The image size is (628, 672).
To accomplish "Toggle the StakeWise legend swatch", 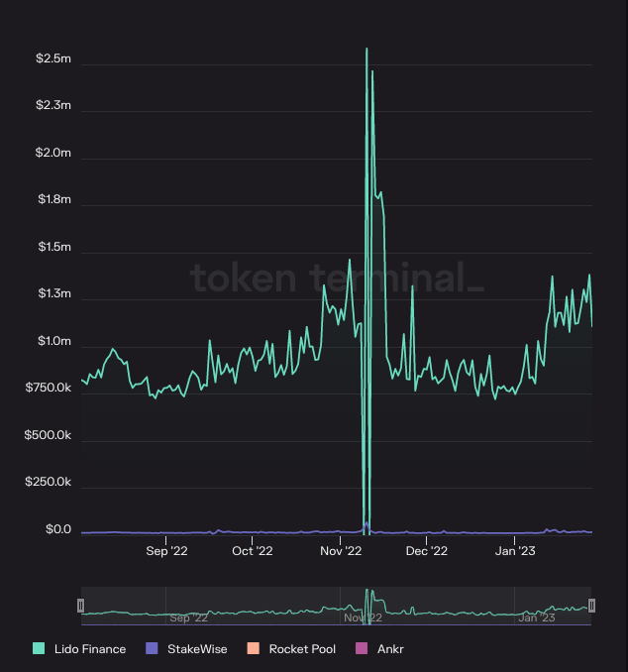I will click(152, 648).
